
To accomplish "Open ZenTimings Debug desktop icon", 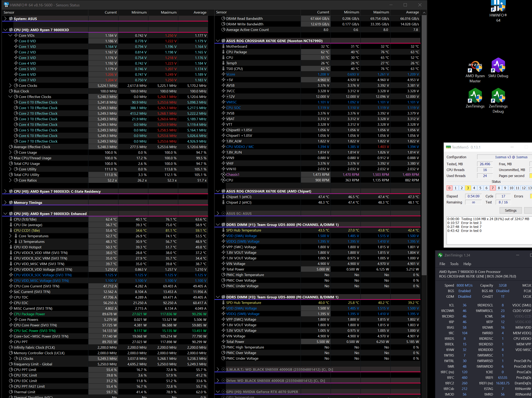I will [x=498, y=96].
